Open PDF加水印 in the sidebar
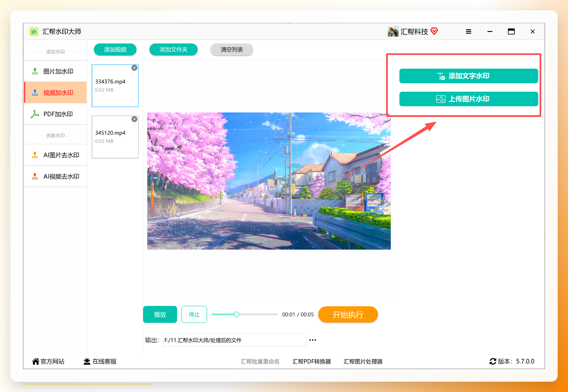This screenshot has width=568, height=392. coord(55,114)
